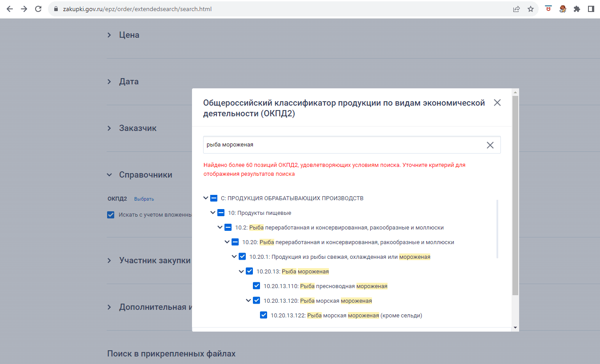Toggle the checkbox for code 10.2
The image size is (600, 364).
click(228, 228)
